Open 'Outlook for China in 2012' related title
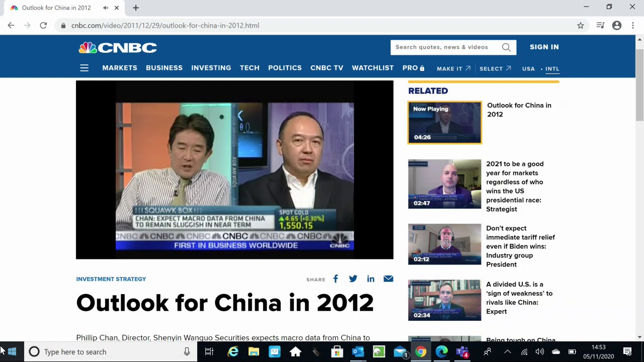644x362 pixels. [x=519, y=110]
